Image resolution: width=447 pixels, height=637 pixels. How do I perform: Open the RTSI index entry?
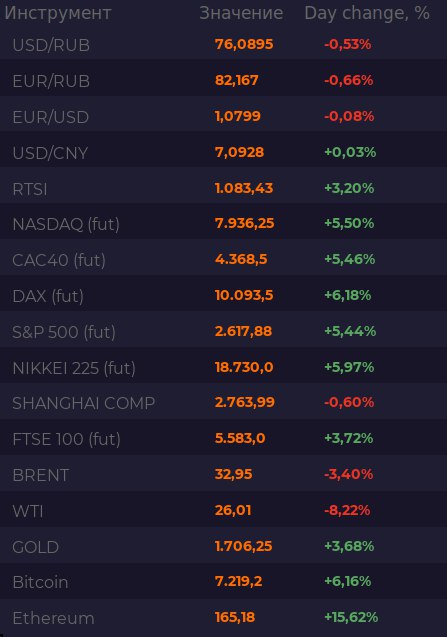point(224,188)
